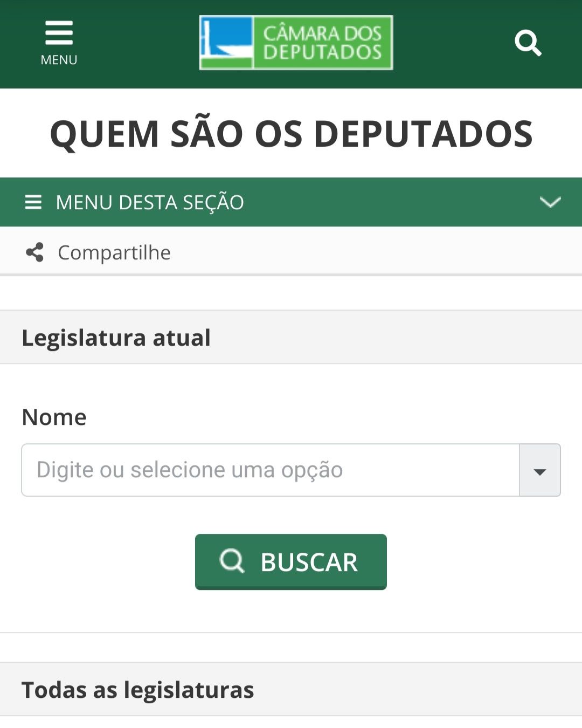Click the magnifier icon inside BUSCAR
The width and height of the screenshot is (582, 728).
232,561
